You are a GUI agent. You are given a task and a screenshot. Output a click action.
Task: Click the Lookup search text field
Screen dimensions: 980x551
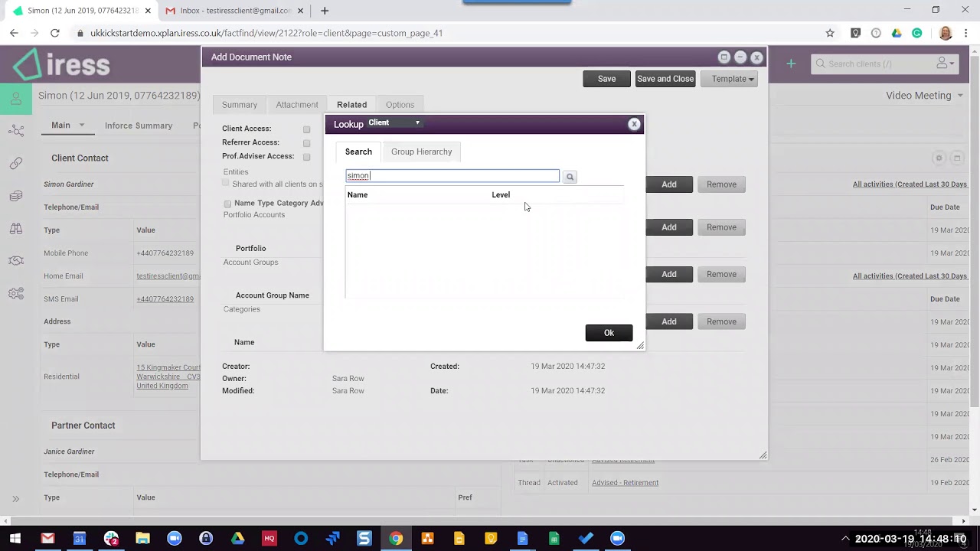pos(452,176)
